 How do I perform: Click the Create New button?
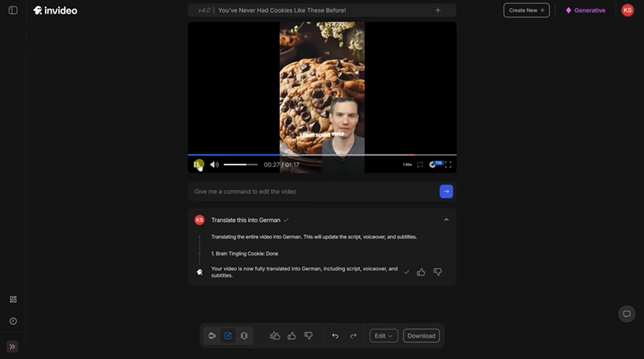tap(526, 10)
